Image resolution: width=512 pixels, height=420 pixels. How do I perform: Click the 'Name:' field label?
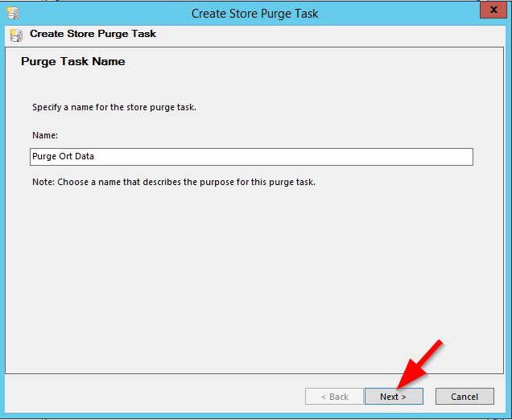[x=45, y=135]
